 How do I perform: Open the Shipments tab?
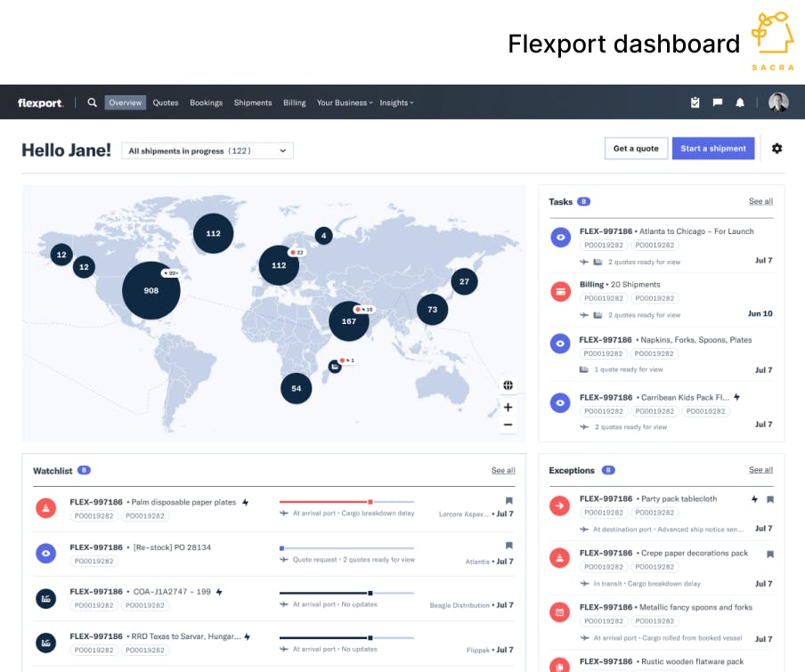[253, 102]
